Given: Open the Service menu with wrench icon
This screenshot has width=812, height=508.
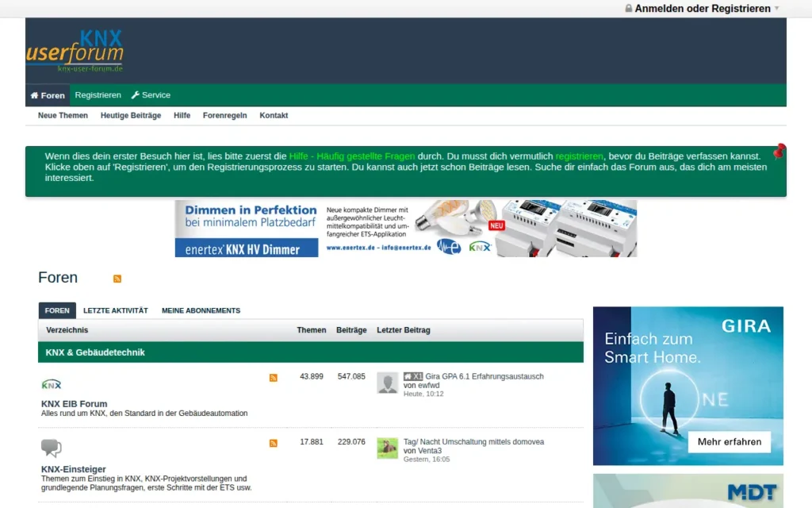Looking at the screenshot, I should click(x=151, y=95).
